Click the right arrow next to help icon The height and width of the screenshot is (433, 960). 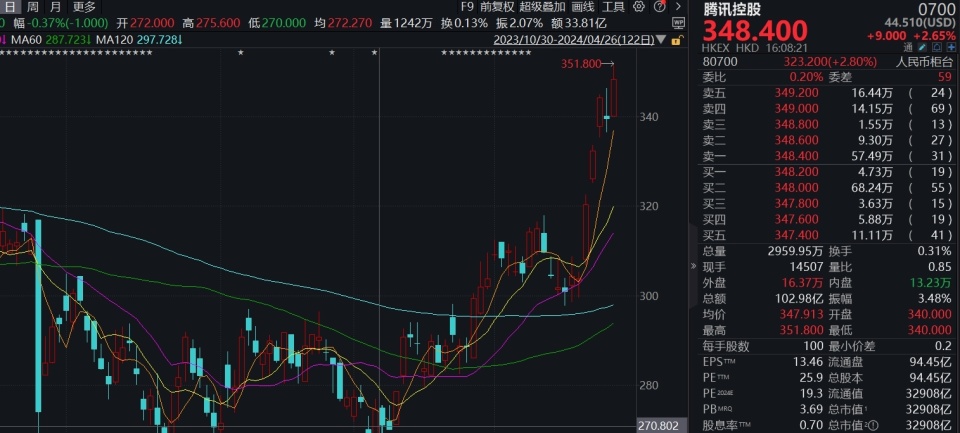point(678,7)
